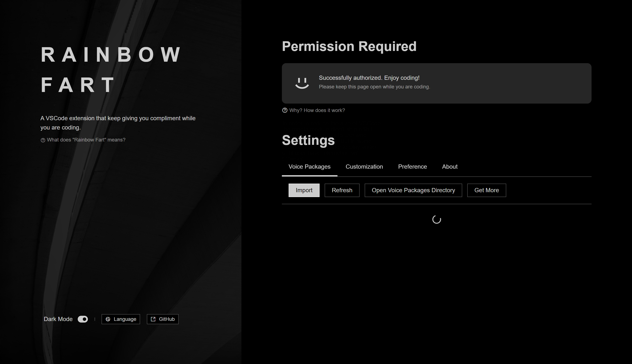
Task: Click the 'Successfully authorized' message text
Action: pyautogui.click(x=369, y=78)
